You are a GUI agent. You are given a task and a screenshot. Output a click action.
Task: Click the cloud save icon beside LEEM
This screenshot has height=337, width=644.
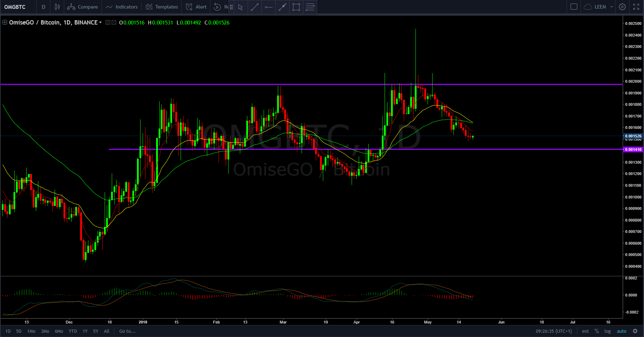coord(588,7)
